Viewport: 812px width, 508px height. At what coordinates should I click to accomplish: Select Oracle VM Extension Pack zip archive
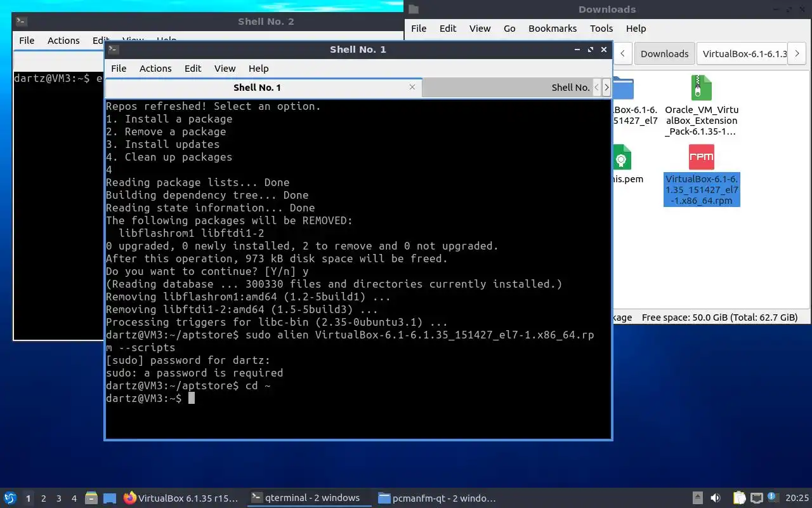(x=702, y=88)
